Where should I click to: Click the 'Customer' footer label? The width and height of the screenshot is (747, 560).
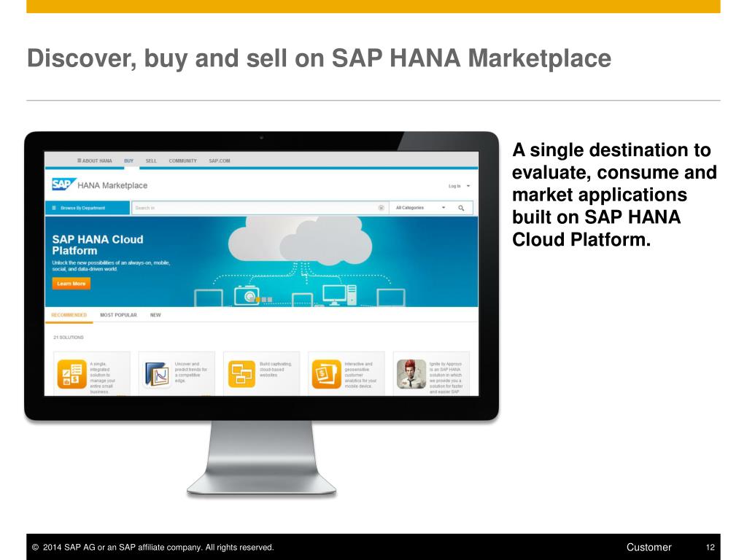coord(649,548)
